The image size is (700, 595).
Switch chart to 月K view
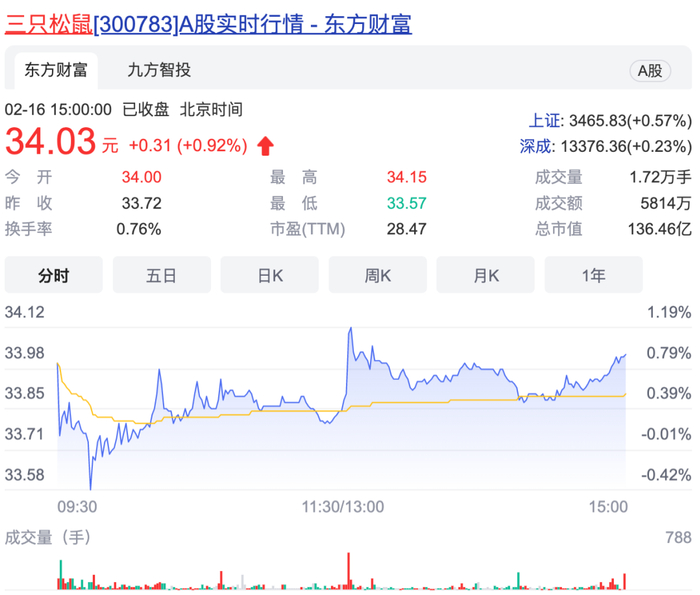coord(486,275)
